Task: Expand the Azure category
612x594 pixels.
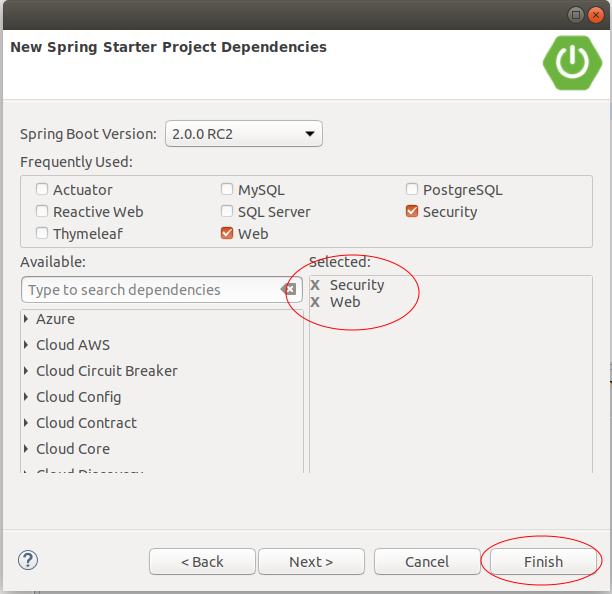Action: coord(26,319)
